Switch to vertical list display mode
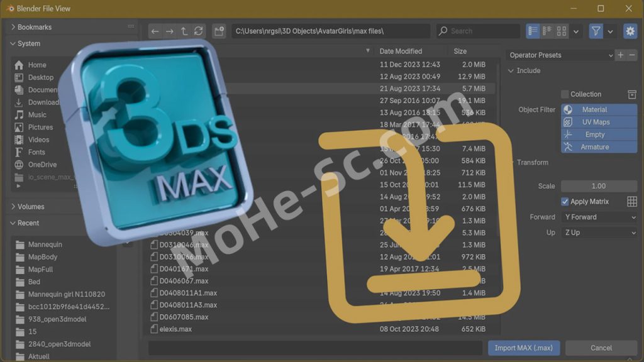Screen dimensions: 644x362 (533, 31)
